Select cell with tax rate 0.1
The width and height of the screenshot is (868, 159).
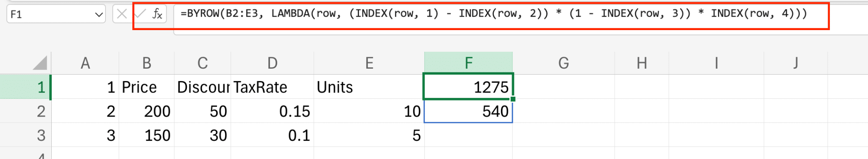coord(272,135)
